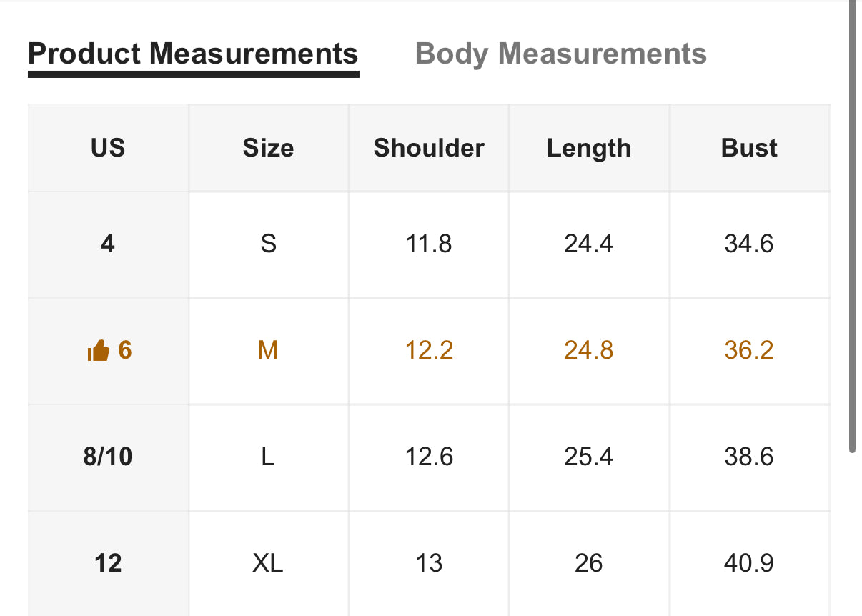Viewport: 862px width, 616px height.
Task: Click the 40.9 bust value
Action: click(x=749, y=563)
